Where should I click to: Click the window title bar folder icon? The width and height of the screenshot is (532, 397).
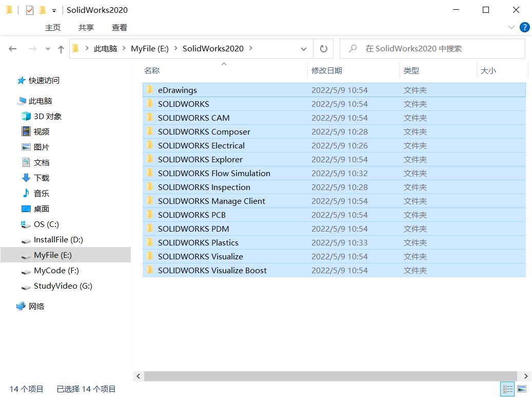click(10, 10)
